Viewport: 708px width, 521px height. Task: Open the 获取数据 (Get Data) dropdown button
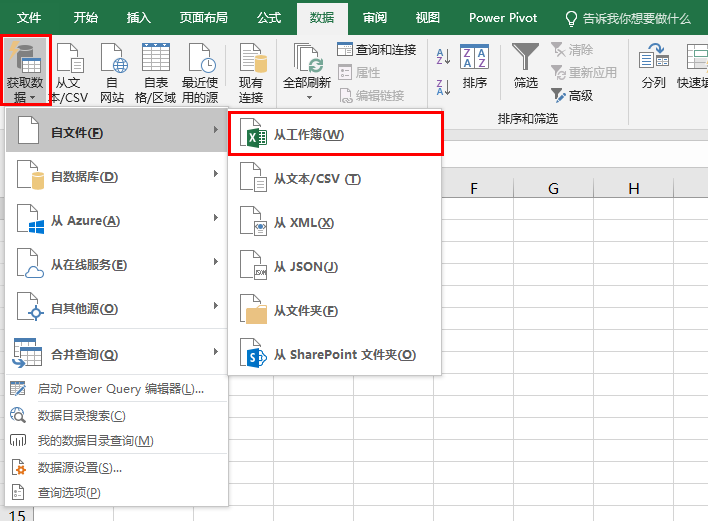click(x=25, y=70)
